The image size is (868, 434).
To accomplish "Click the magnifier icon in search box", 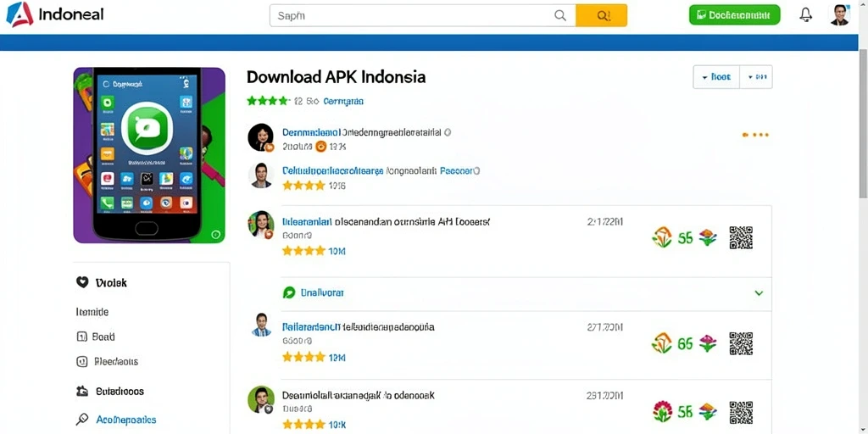I will click(x=560, y=15).
